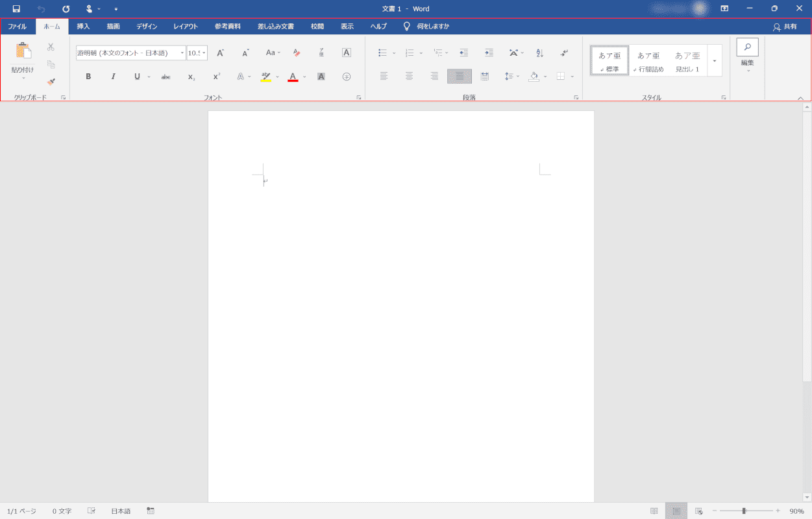
Task: Open the bullets list dropdown arrow
Action: (x=394, y=53)
